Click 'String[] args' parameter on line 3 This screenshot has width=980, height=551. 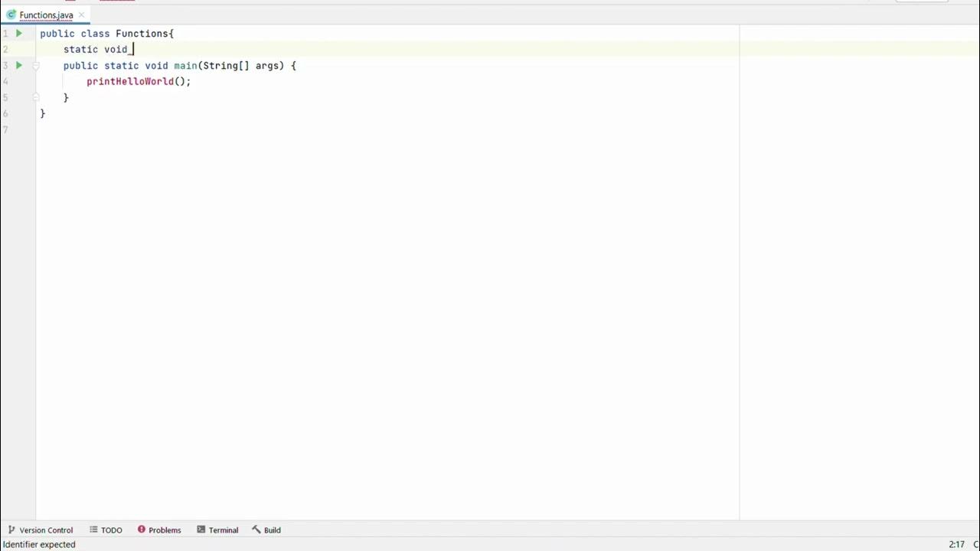coord(242,66)
